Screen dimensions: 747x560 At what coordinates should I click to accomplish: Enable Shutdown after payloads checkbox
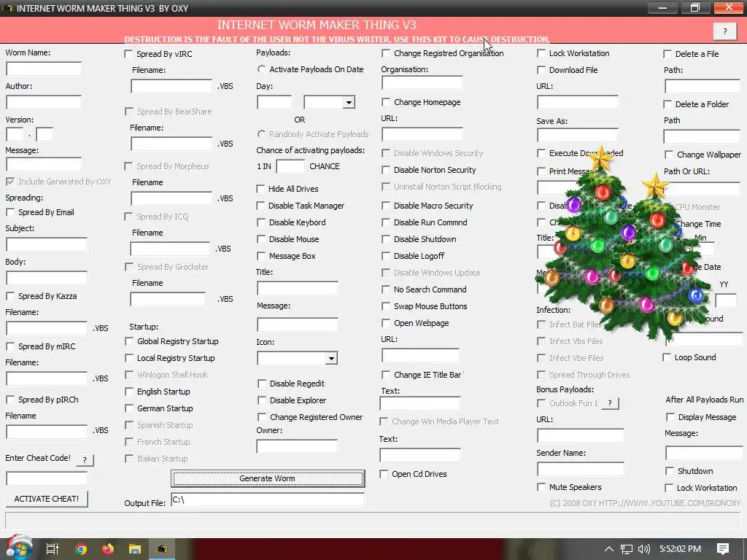pyautogui.click(x=670, y=471)
